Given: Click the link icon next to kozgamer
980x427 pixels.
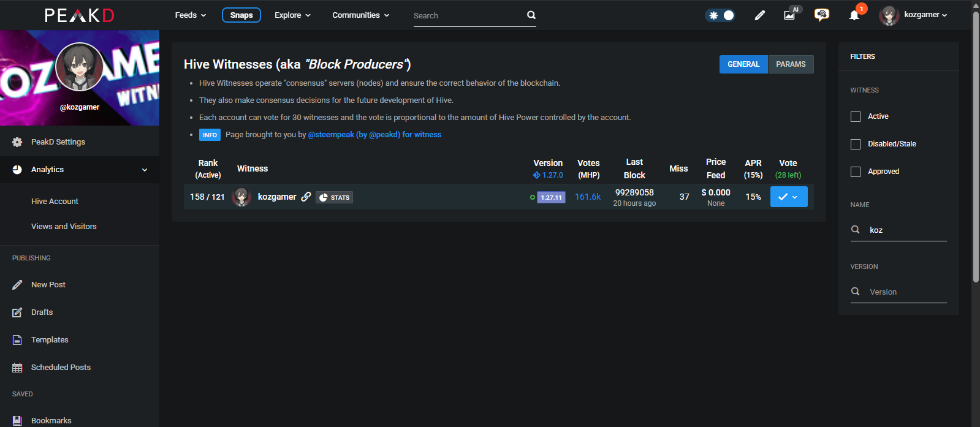Looking at the screenshot, I should (306, 197).
